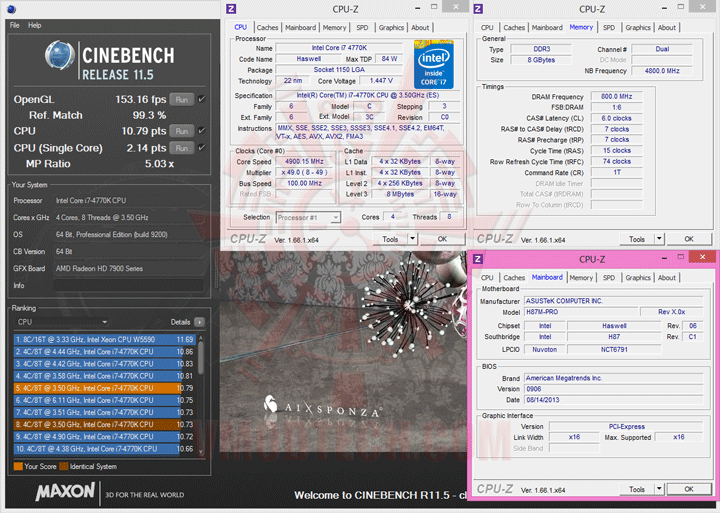Toggle the OpenGL test checkbox
720x513 pixels.
[202, 99]
